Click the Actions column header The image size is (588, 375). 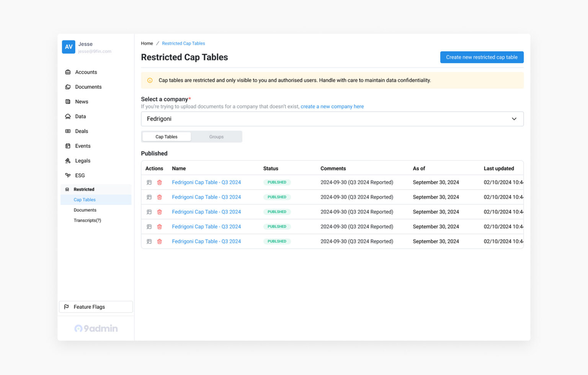[154, 168]
